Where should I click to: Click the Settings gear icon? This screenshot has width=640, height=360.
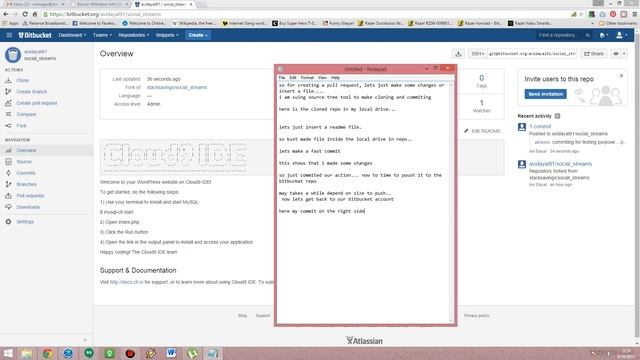8,222
